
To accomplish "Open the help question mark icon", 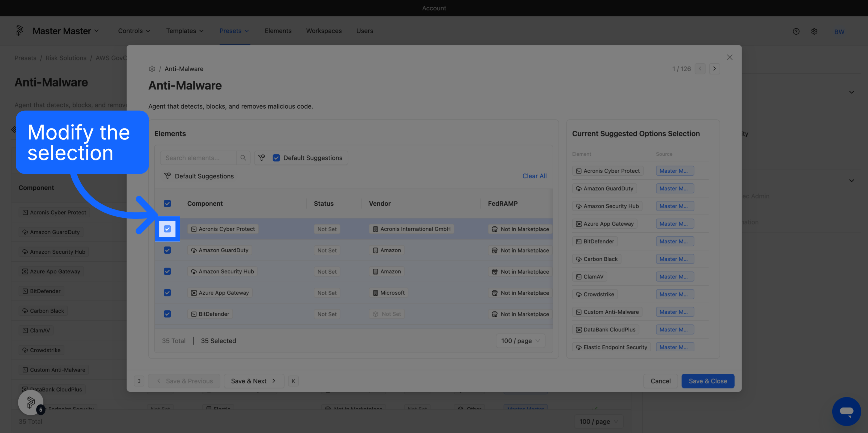I will pos(796,31).
